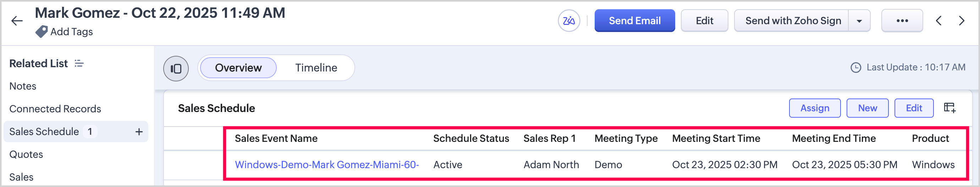This screenshot has height=187, width=980.
Task: Click the Related List settings icon
Action: coord(79,63)
